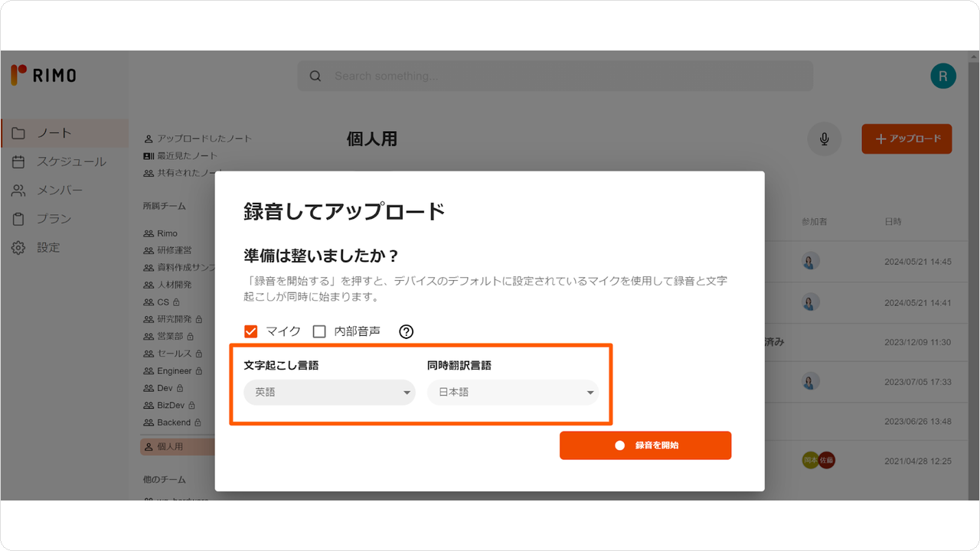This screenshot has height=551, width=980.
Task: Select the Dev team
Action: (163, 388)
